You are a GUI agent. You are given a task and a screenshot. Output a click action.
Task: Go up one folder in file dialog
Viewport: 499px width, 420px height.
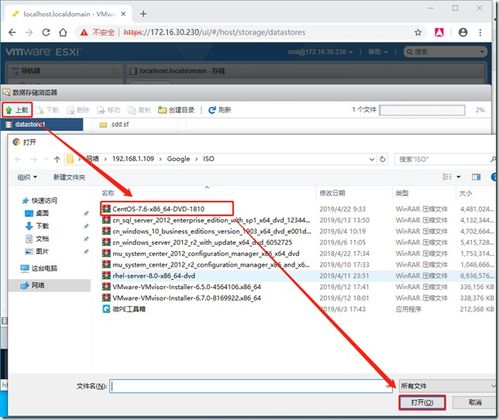57,159
